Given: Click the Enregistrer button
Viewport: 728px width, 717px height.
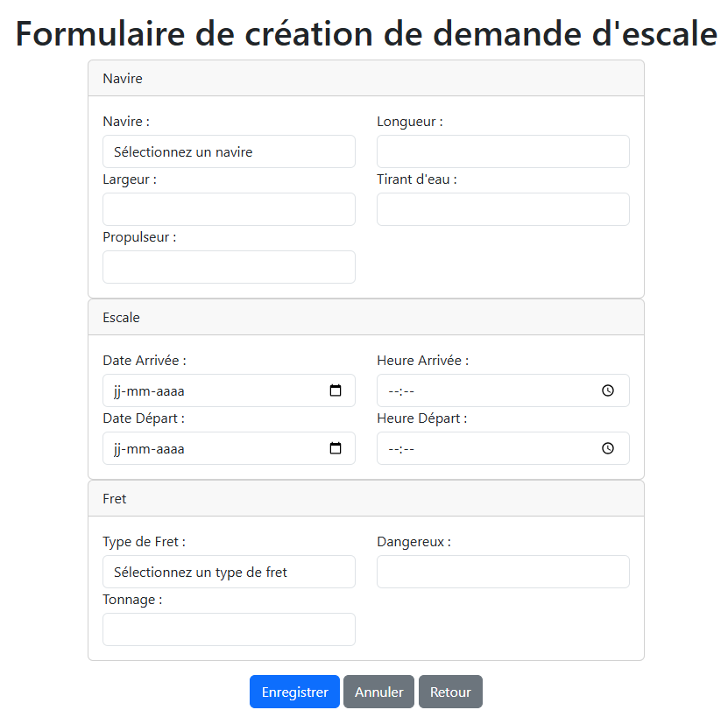Looking at the screenshot, I should click(294, 692).
